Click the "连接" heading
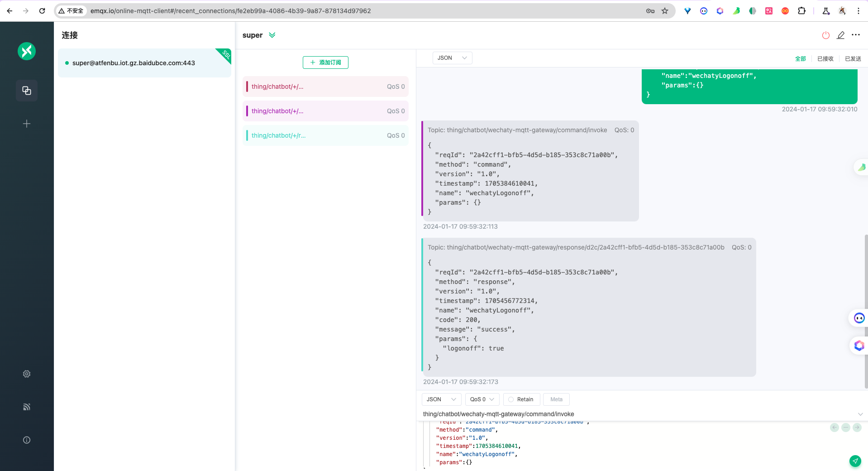Viewport: 868px width, 471px height. pyautogui.click(x=70, y=35)
